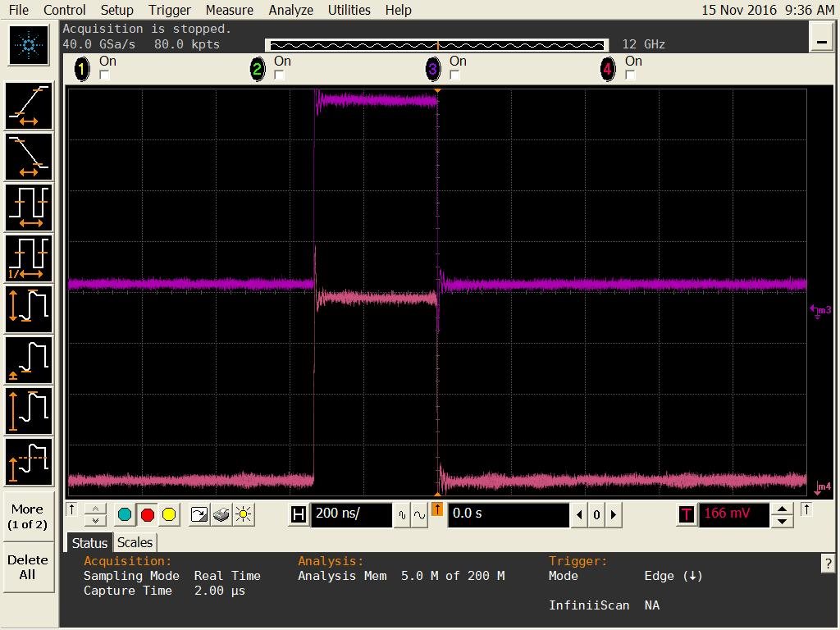Enable channel 1 On checkbox
The height and width of the screenshot is (630, 840).
point(104,75)
